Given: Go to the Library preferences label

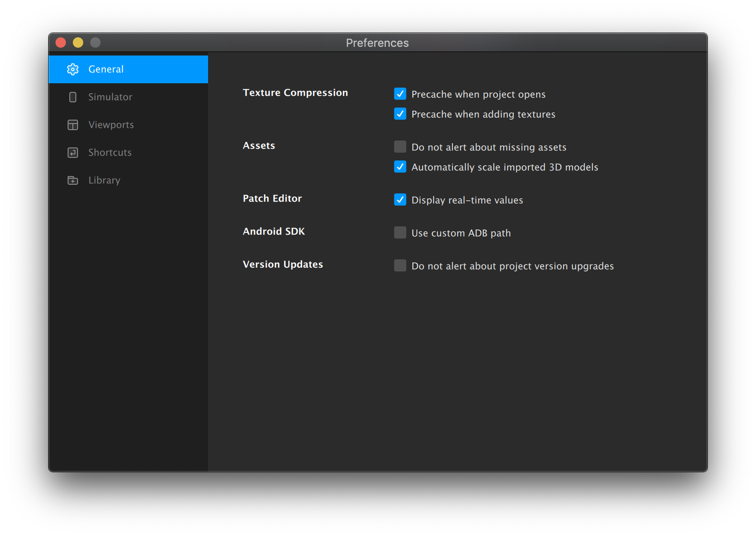Looking at the screenshot, I should [x=104, y=180].
